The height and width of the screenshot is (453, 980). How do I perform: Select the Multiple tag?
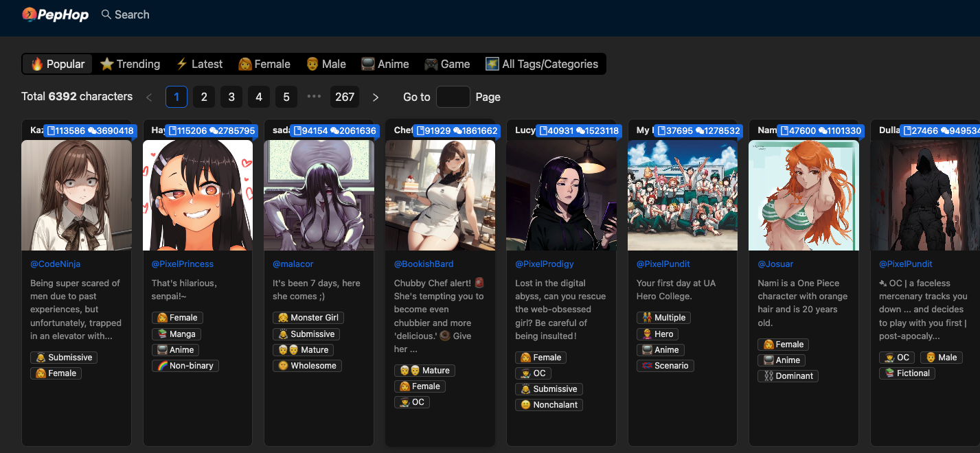tap(663, 318)
